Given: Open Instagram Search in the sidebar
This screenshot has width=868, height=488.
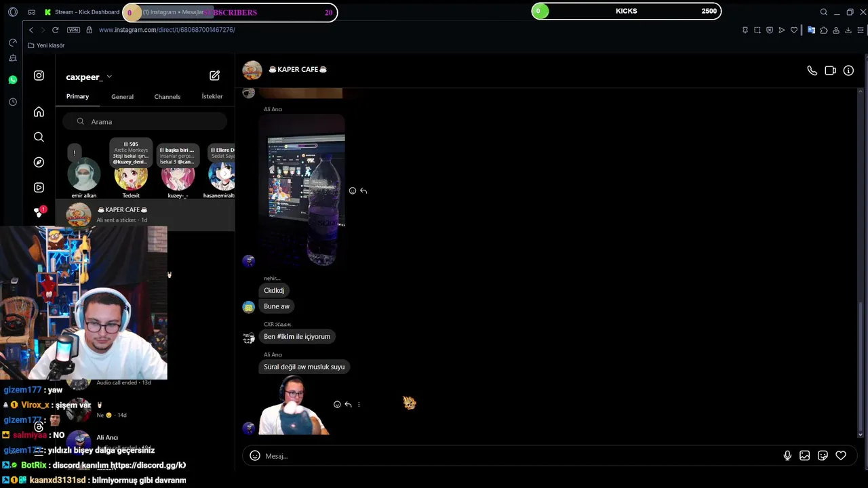Looking at the screenshot, I should [39, 137].
